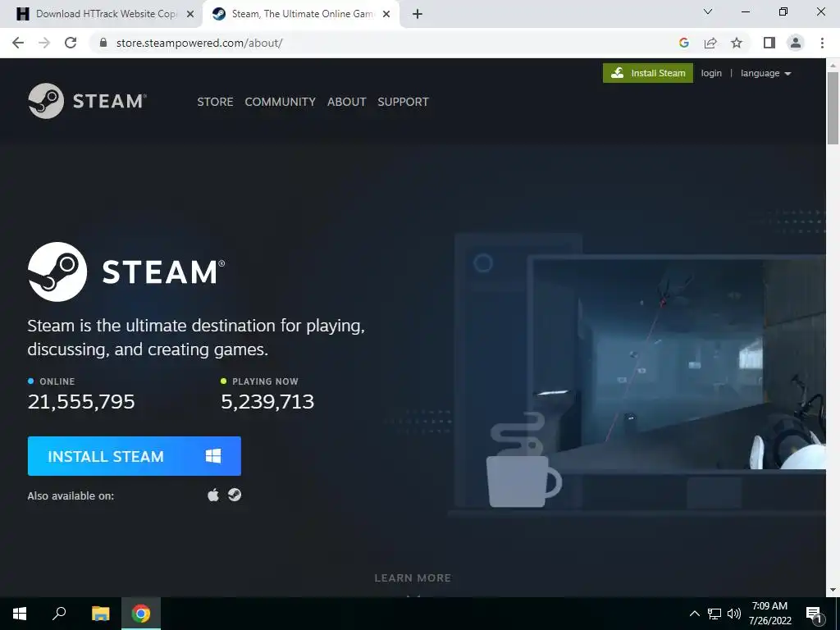Click the Apple macOS download icon
Screen dimensions: 840x630
[213, 495]
